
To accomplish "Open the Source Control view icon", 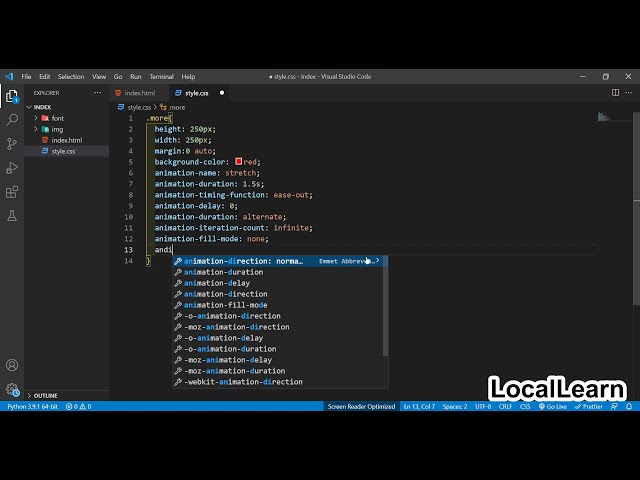I will (x=12, y=144).
